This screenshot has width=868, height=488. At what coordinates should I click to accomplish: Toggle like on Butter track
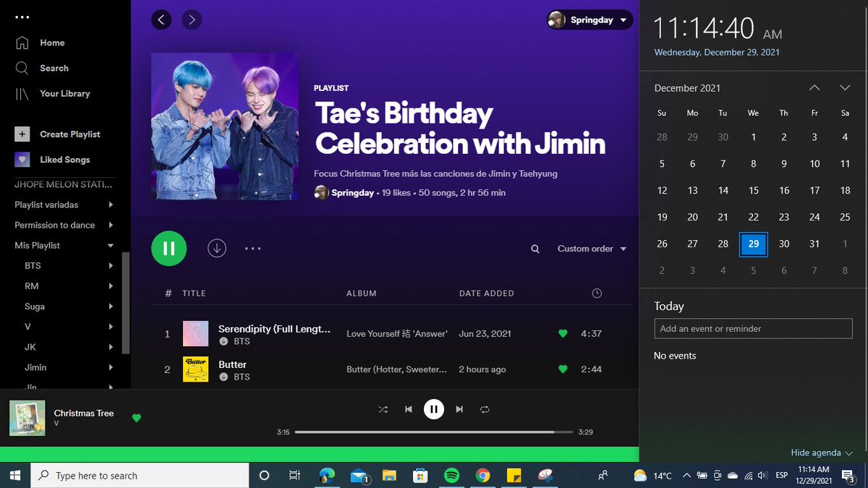coord(563,369)
